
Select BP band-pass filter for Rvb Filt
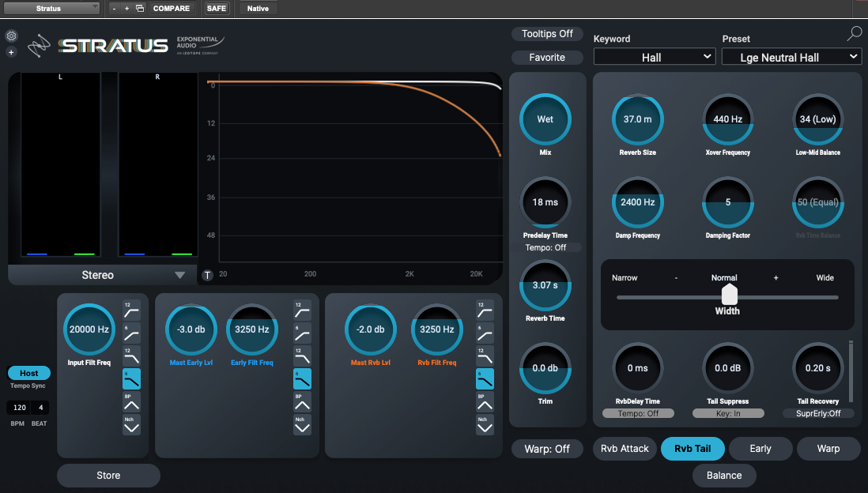[x=485, y=402]
